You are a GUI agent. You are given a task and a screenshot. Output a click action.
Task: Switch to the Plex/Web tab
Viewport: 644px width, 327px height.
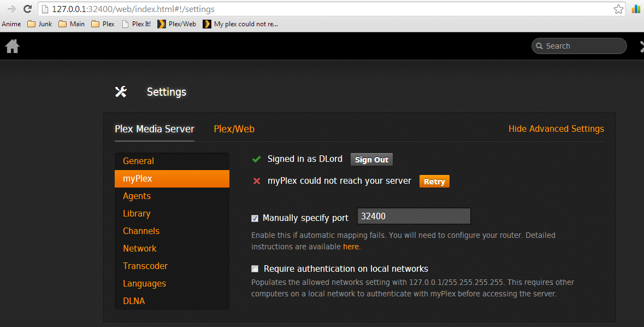click(x=234, y=129)
